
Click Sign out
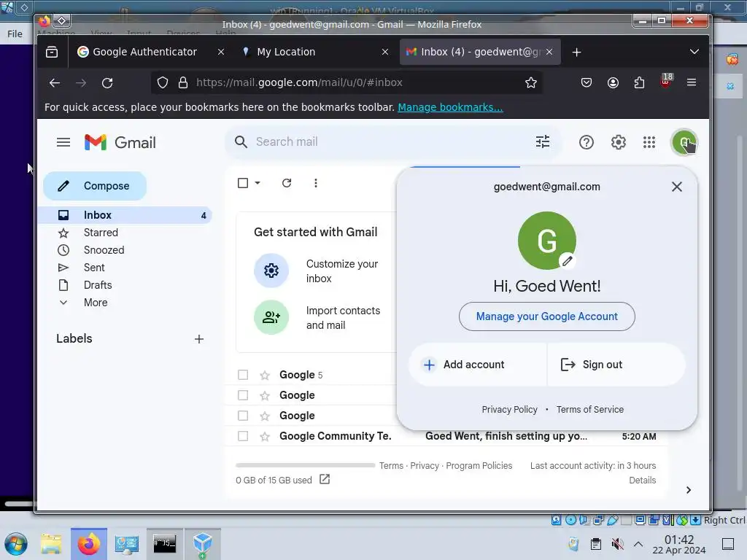point(616,365)
